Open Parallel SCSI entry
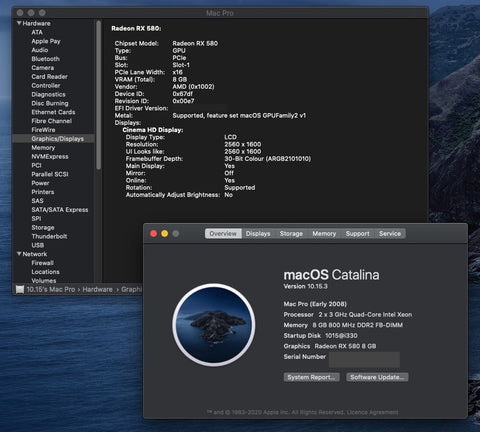 (50, 174)
